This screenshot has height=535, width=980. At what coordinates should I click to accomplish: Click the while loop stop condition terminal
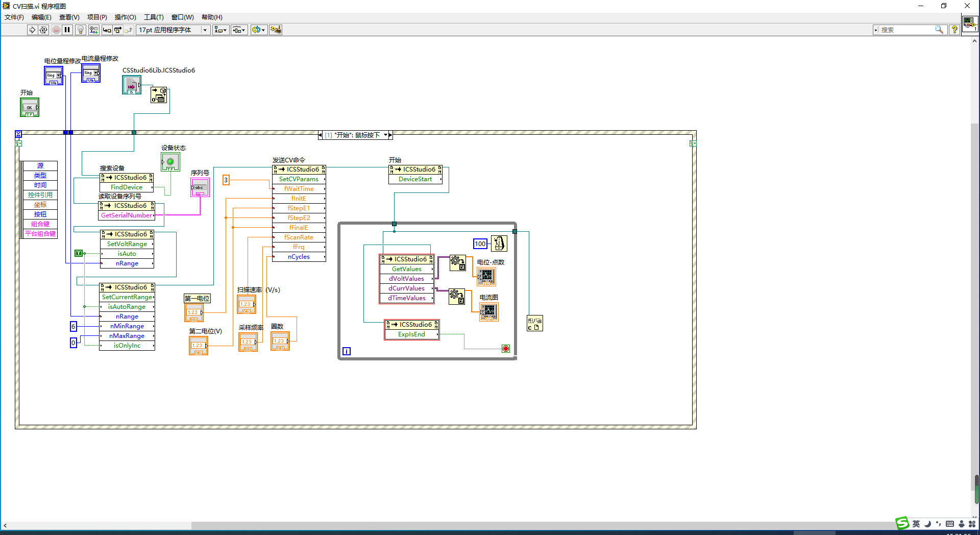[505, 349]
